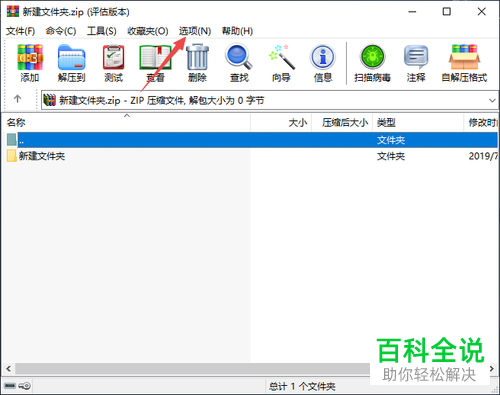This screenshot has width=500, height=395.
Task: Click the Extract To (解压到) icon
Action: pyautogui.click(x=72, y=57)
